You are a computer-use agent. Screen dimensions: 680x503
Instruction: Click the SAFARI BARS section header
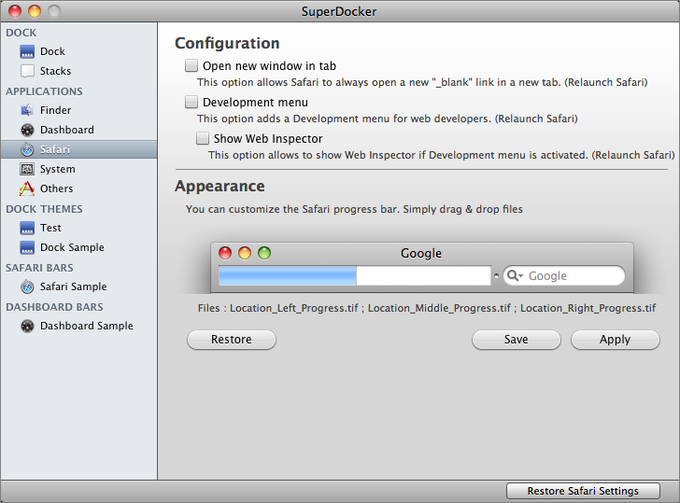pyautogui.click(x=39, y=268)
